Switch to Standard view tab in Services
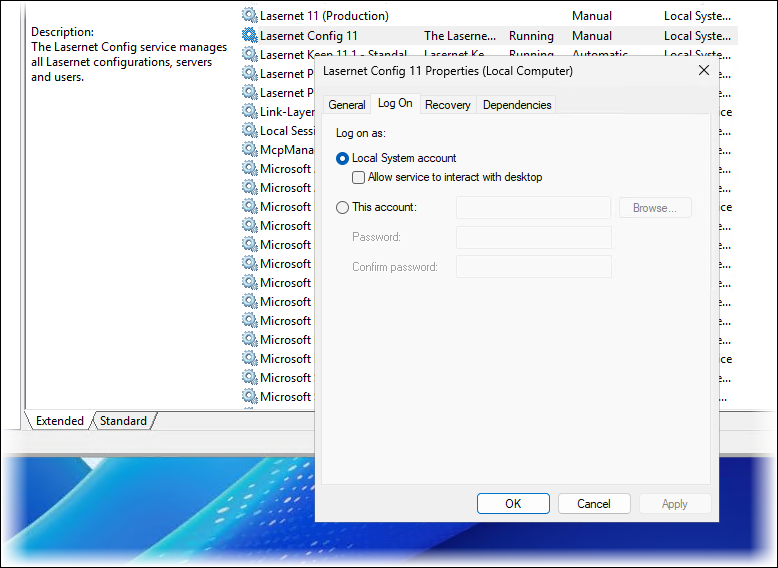 point(124,421)
